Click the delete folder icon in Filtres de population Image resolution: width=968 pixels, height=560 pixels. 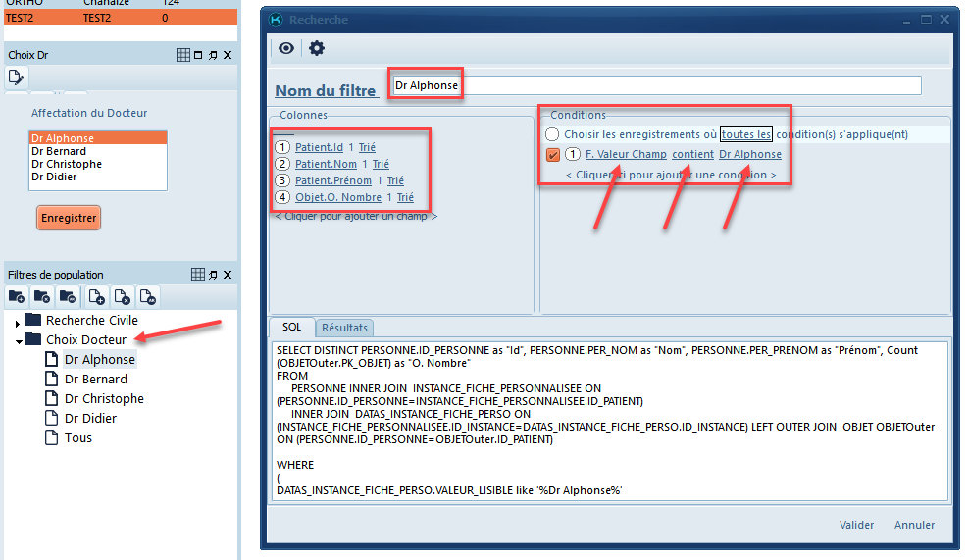click(x=41, y=296)
